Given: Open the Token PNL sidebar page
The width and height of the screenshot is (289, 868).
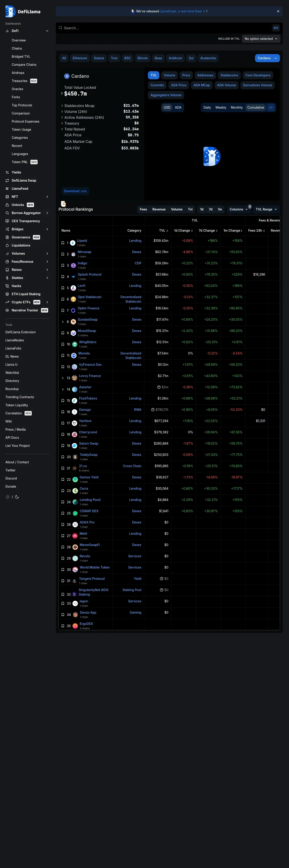Looking at the screenshot, I should click(x=20, y=162).
